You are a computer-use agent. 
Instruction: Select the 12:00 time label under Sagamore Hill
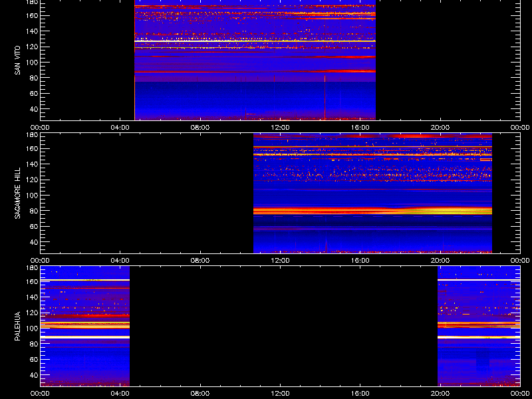click(280, 261)
